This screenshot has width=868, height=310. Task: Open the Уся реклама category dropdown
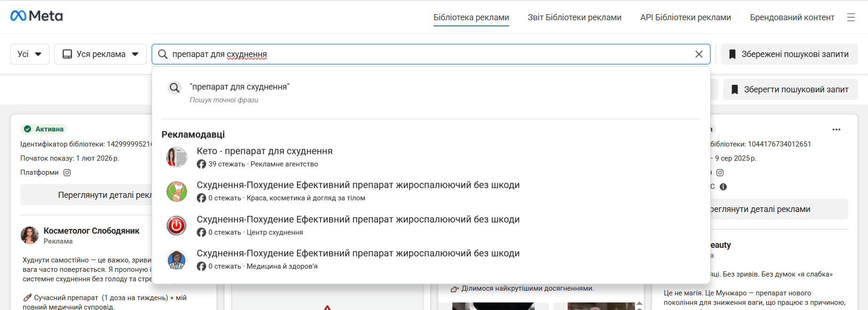click(x=100, y=54)
